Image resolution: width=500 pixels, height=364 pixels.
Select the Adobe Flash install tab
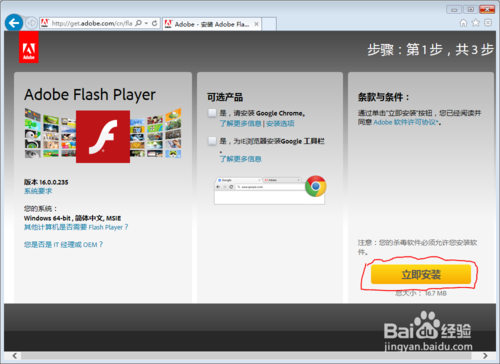211,24
